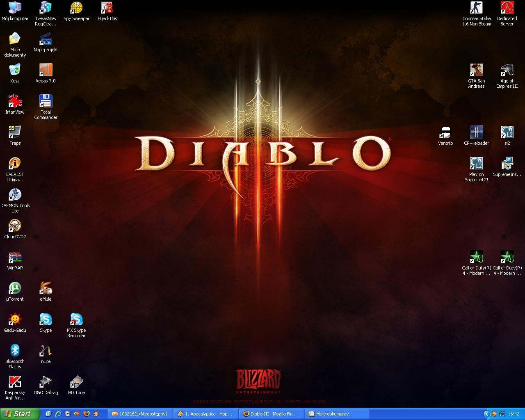
Task: Launch Gadu-Gadu messenger icon
Action: 15,323
